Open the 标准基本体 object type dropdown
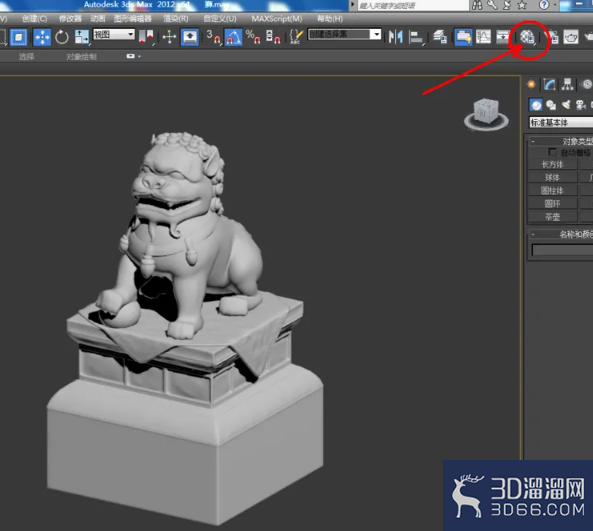Viewport: 593px width, 531px height. (x=561, y=122)
